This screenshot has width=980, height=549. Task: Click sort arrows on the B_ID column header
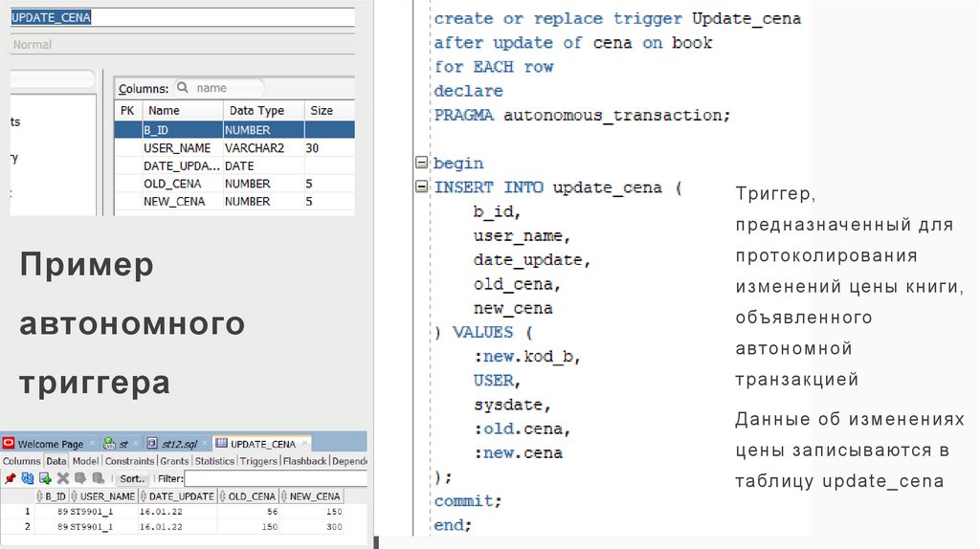point(40,496)
